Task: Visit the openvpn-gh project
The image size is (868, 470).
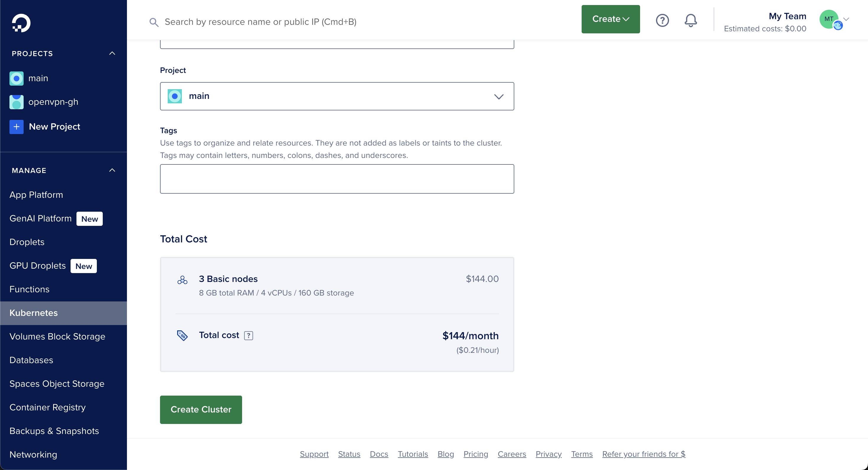Action: pos(53,102)
